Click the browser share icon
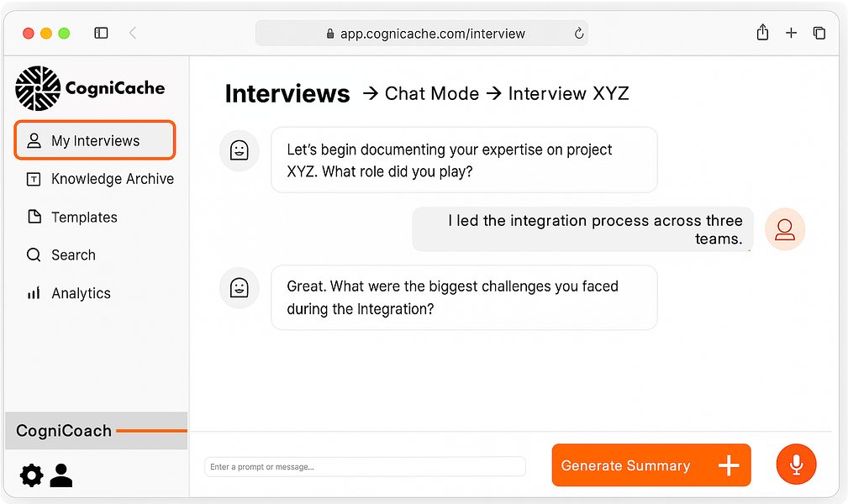Viewport: 848px width, 504px height. (762, 33)
